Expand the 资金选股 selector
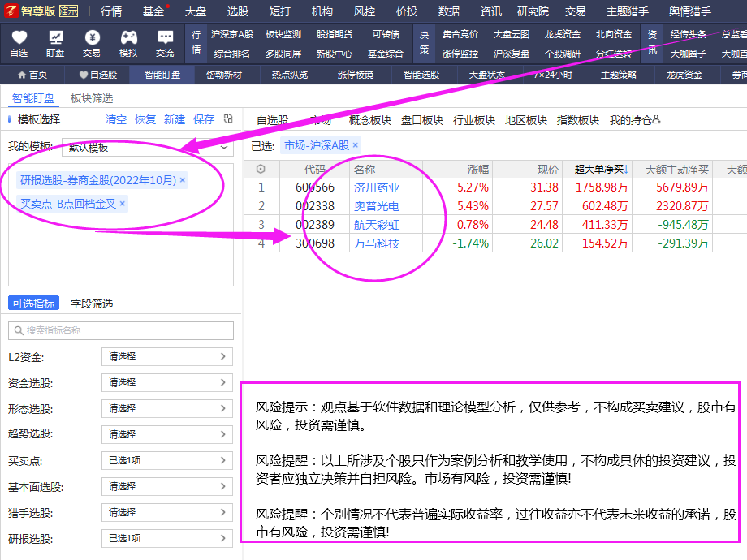 pyautogui.click(x=166, y=382)
